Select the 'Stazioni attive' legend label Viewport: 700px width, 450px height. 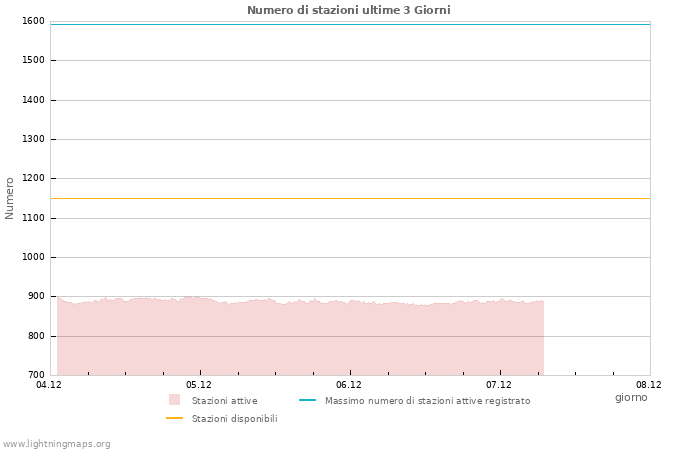(224, 401)
